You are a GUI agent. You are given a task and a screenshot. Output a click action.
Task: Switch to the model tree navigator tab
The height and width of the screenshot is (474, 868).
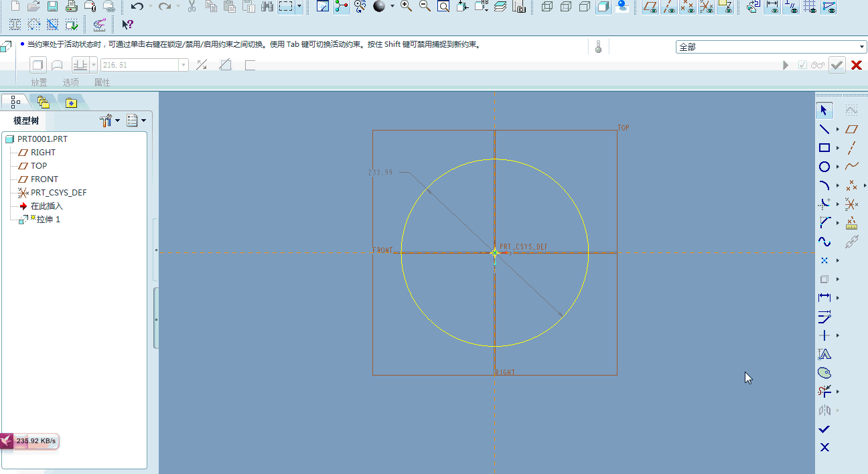click(15, 102)
